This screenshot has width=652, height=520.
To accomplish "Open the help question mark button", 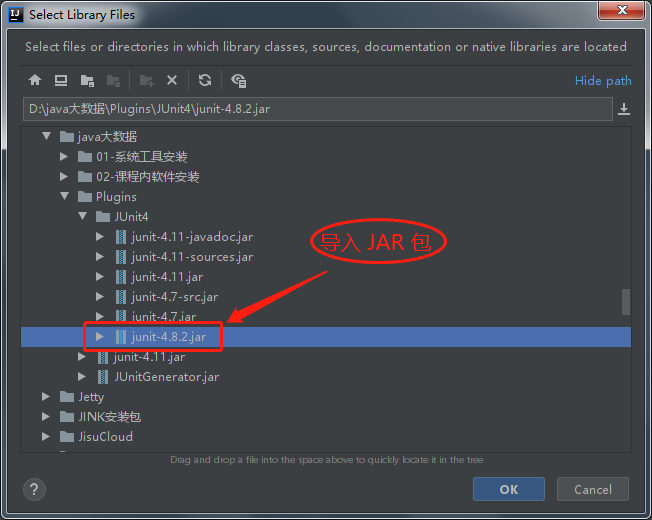I will pyautogui.click(x=34, y=490).
